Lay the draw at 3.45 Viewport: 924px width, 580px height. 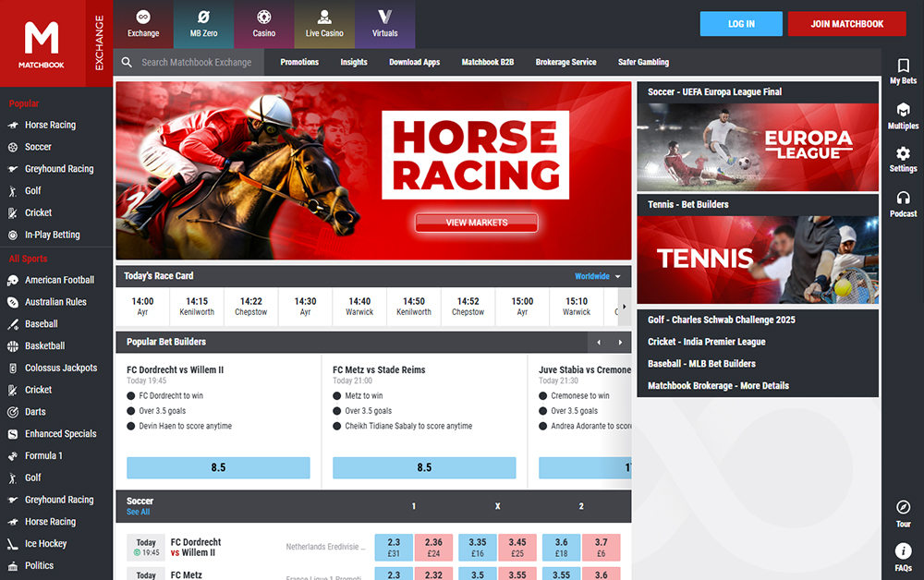coord(517,547)
